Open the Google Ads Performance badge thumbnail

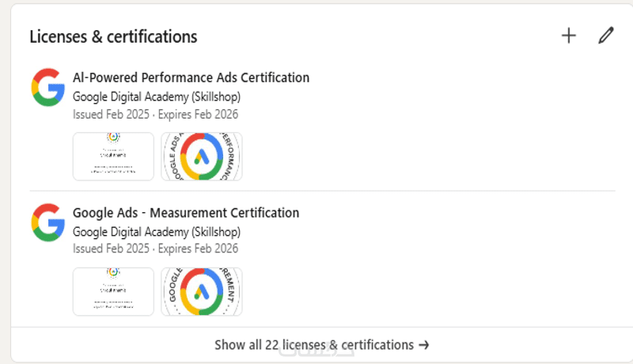point(202,157)
